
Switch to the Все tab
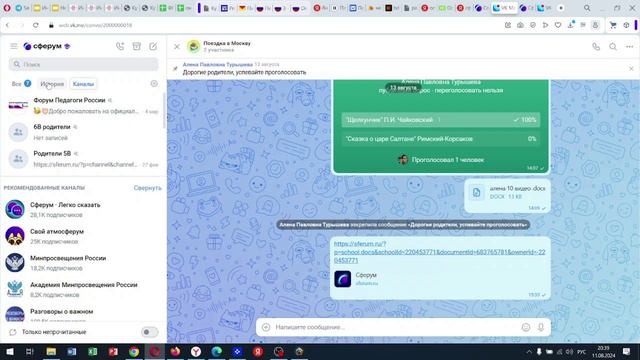pos(21,84)
